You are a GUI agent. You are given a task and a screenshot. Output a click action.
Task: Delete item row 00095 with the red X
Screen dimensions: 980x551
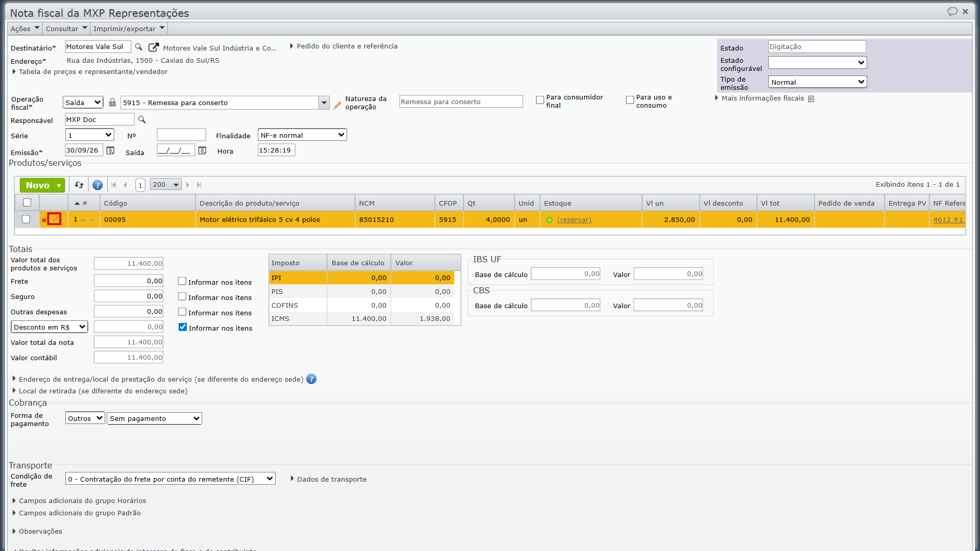pyautogui.click(x=44, y=220)
